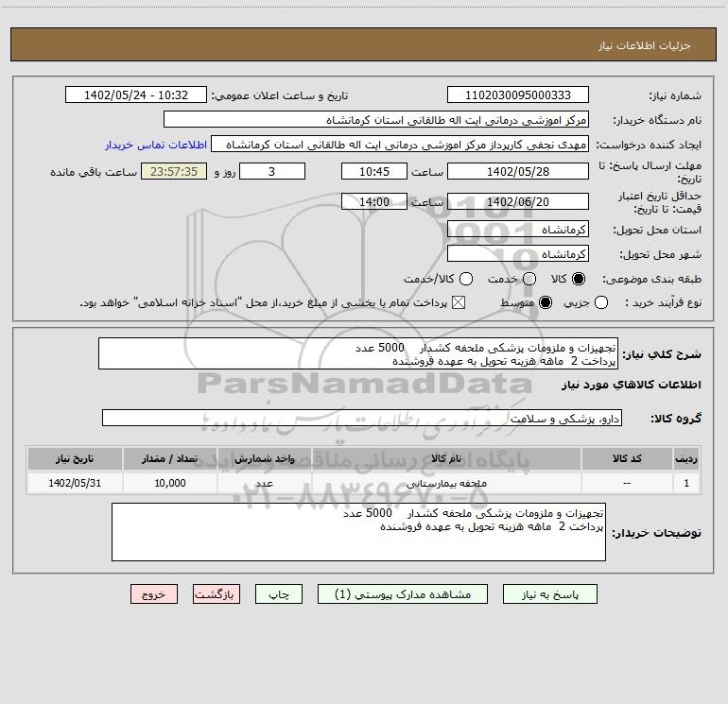Click the اطلاعات کالاهای مورد نیاز heading

pyautogui.click(x=632, y=385)
